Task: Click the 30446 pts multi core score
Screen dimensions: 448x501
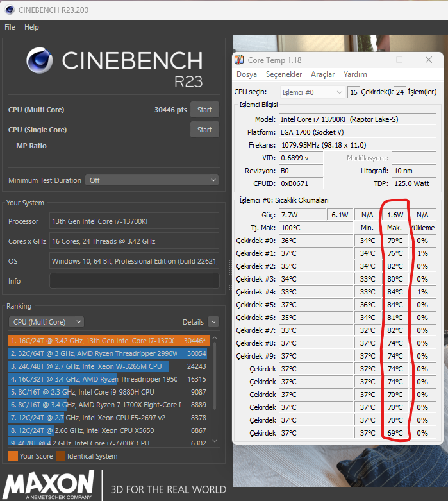Action: click(x=170, y=110)
